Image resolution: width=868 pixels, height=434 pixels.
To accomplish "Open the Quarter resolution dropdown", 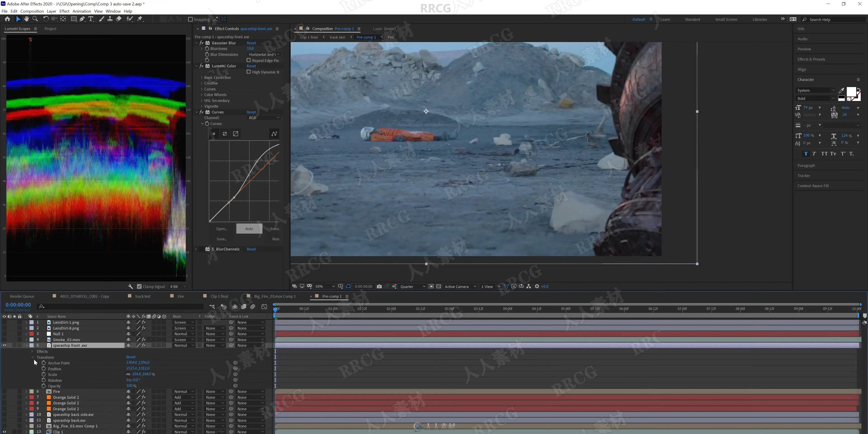I will click(x=413, y=286).
